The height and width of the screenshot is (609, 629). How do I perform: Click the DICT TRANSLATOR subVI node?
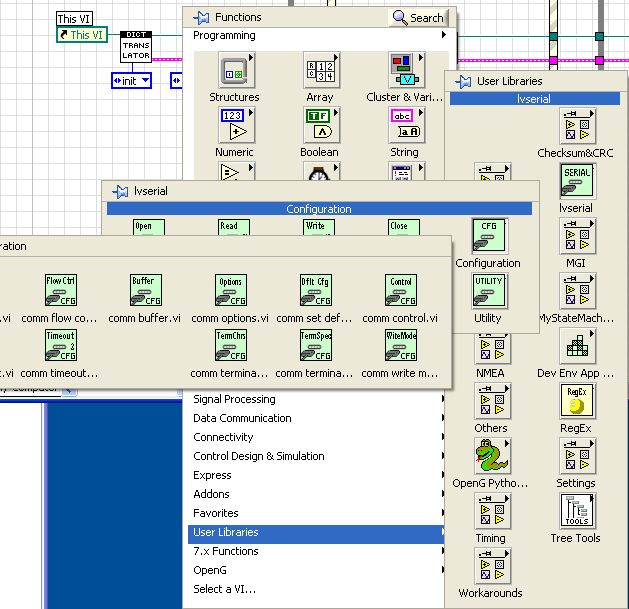pos(136,46)
